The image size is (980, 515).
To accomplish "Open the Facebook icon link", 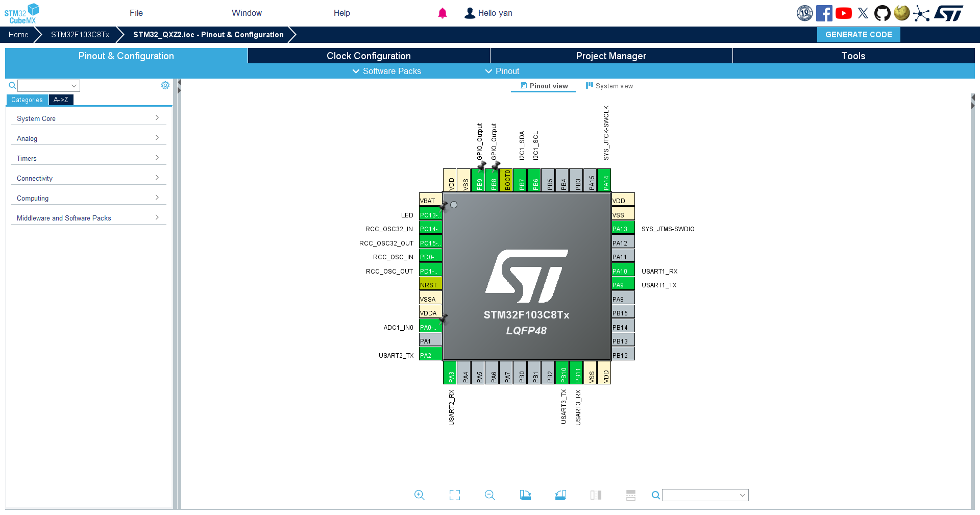I will tap(824, 13).
